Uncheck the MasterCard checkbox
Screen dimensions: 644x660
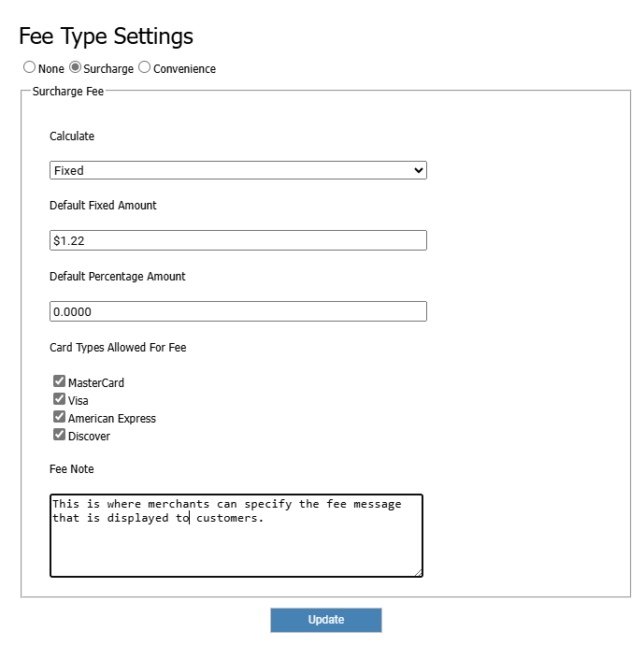(60, 381)
